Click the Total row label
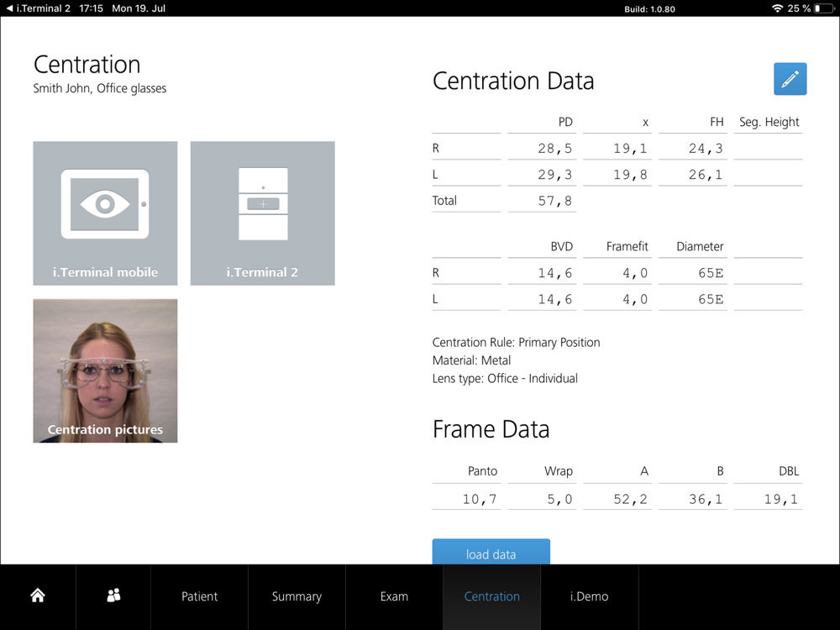Screen dimensions: 840x630 (x=444, y=201)
